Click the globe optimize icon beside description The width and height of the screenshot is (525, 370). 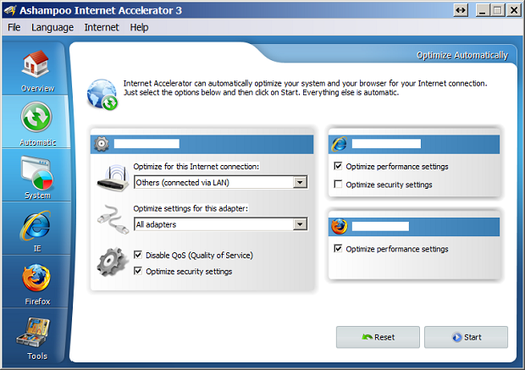[x=102, y=94]
